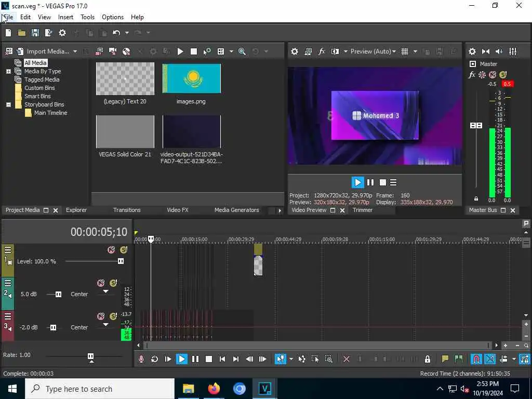Open edit tool dropdown arrow in transport bar
This screenshot has width=532, height=399.
pyautogui.click(x=291, y=359)
